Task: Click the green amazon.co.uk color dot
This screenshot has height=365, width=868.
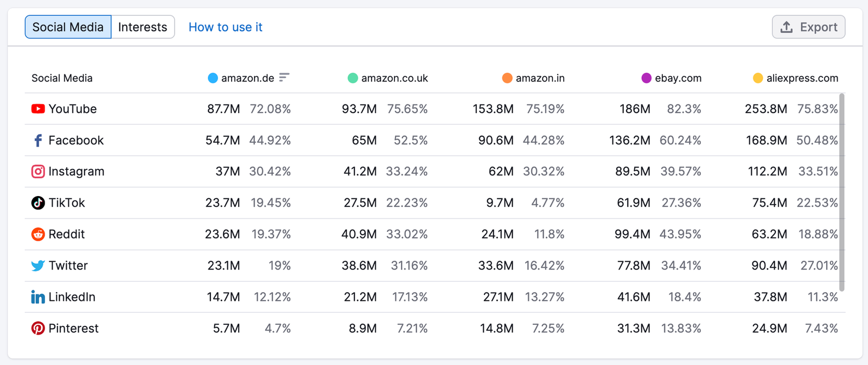Action: point(353,78)
